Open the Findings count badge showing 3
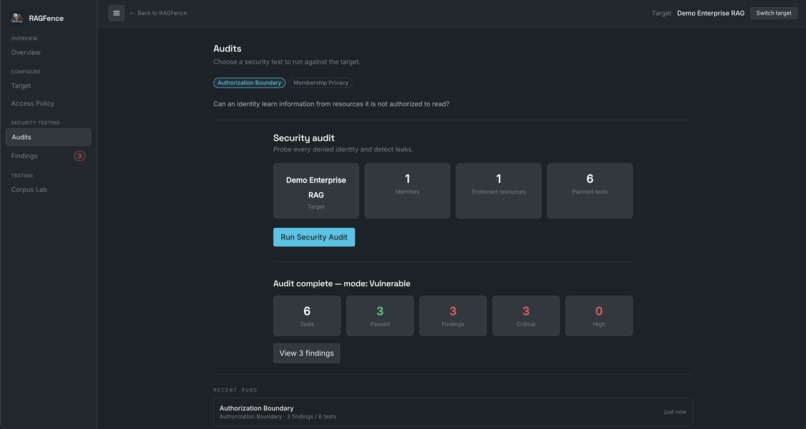This screenshot has width=806, height=429. point(79,156)
